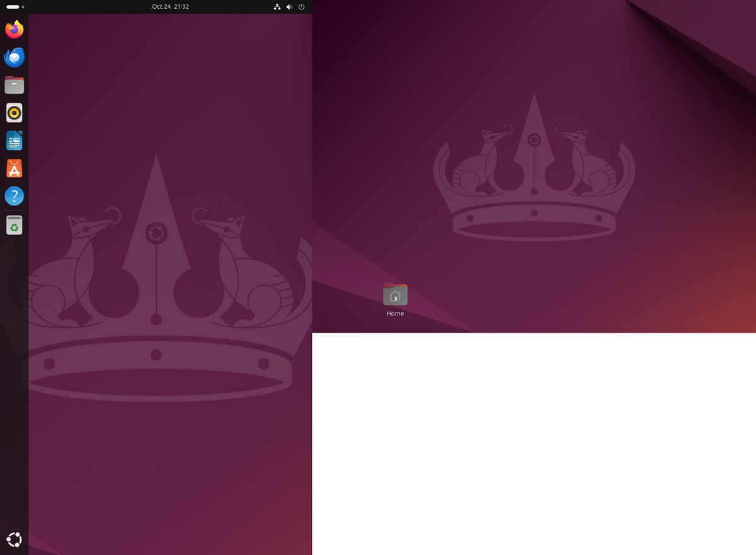Screen dimensions: 756x555
Task: Launch Firefox from the dock
Action: (14, 30)
